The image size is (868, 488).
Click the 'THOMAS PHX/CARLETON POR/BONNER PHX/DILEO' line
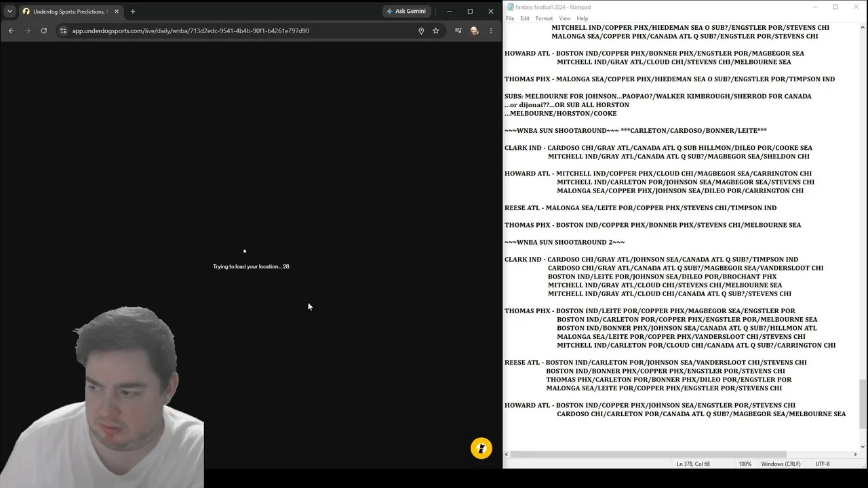pyautogui.click(x=669, y=380)
